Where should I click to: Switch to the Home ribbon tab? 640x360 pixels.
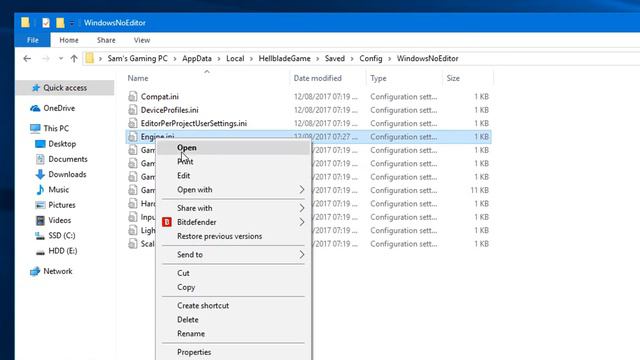coord(69,40)
